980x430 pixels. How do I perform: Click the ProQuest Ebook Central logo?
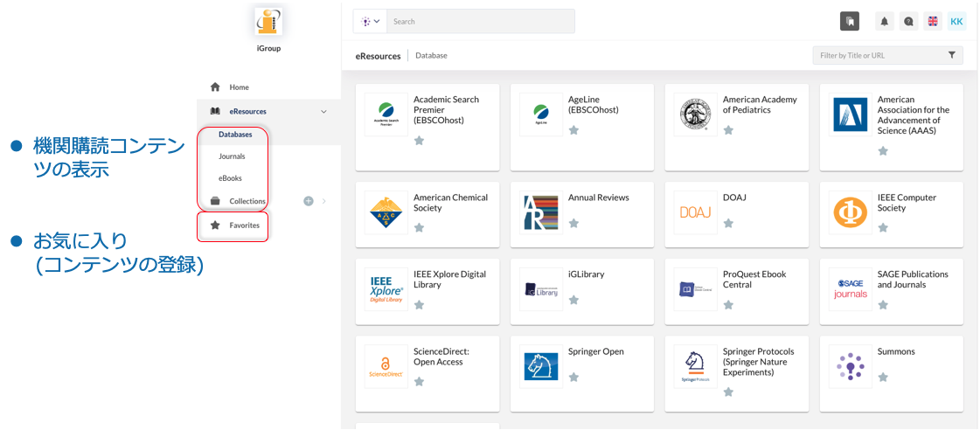point(696,289)
